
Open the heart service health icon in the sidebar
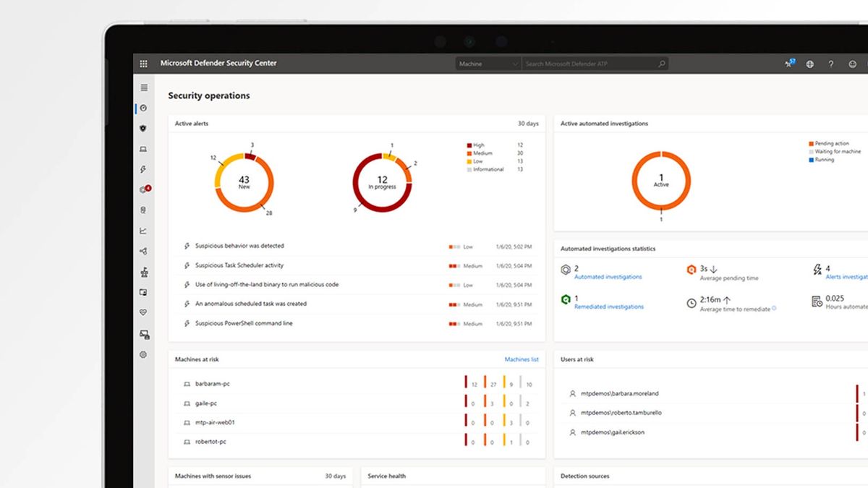[143, 313]
